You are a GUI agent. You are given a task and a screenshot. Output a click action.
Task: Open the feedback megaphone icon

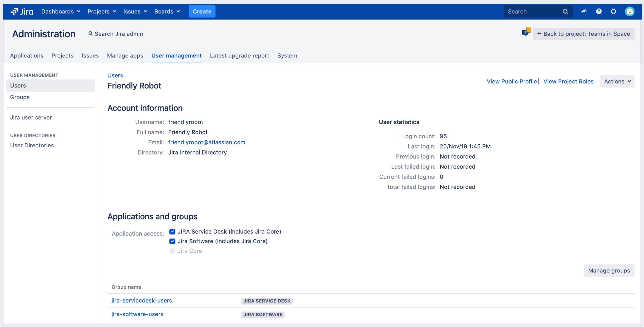[584, 11]
